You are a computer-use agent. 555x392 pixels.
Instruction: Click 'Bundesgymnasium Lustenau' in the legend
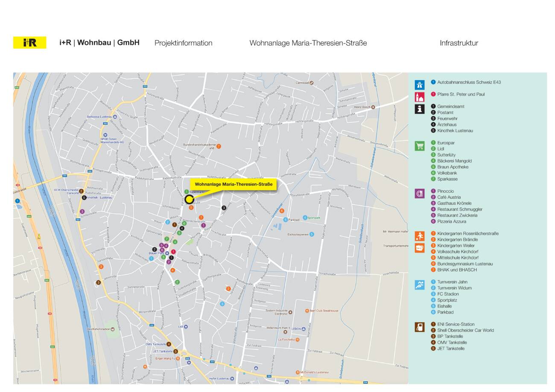click(465, 264)
